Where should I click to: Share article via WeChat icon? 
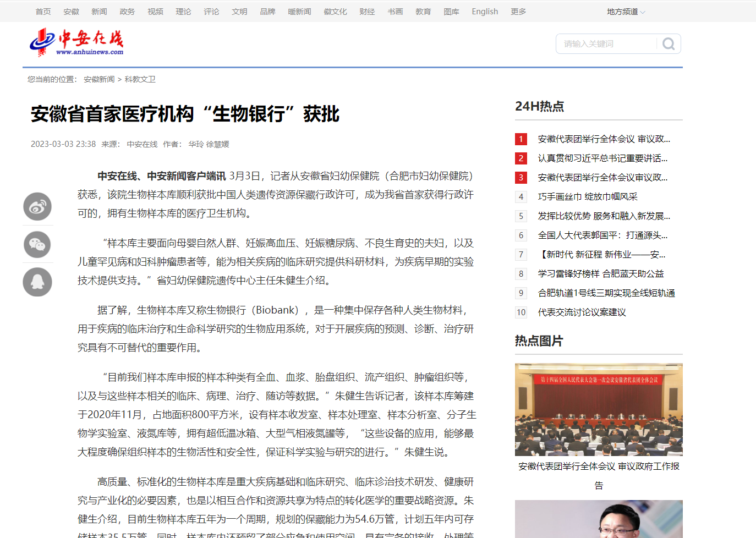click(37, 244)
